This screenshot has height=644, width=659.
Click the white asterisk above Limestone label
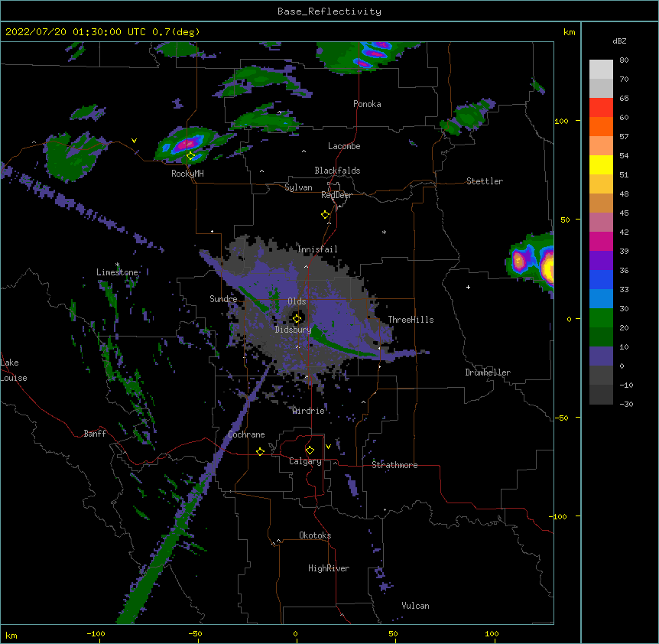[117, 265]
